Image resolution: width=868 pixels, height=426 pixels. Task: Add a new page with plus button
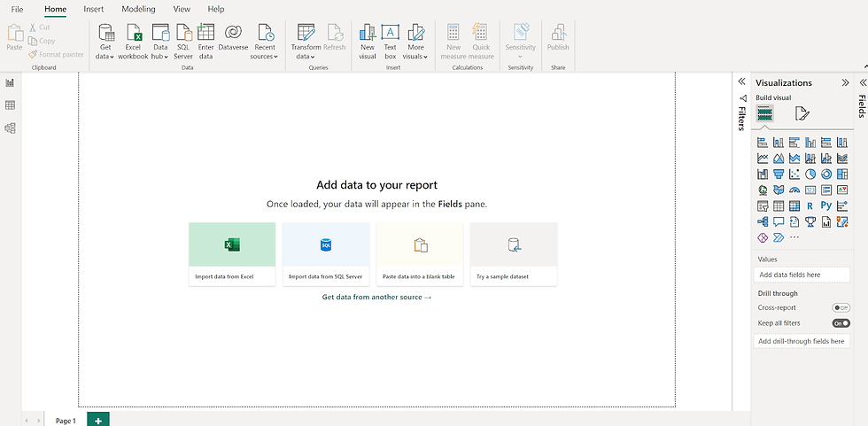98,420
